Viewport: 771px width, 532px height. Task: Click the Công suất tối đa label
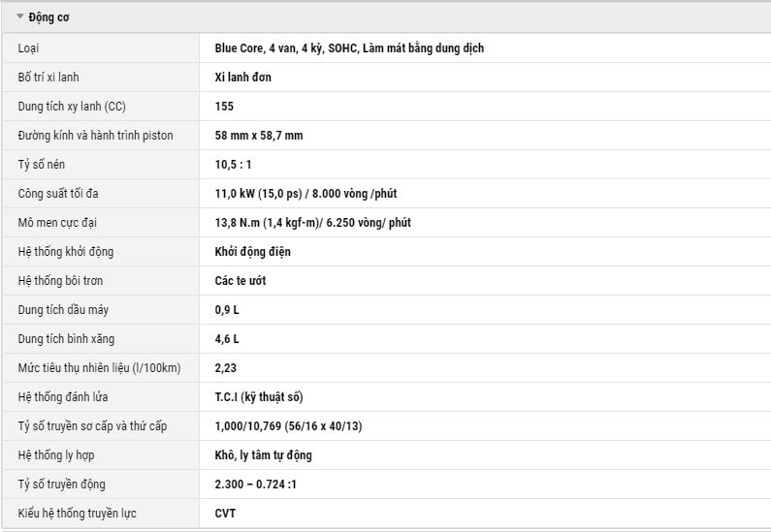pos(58,193)
